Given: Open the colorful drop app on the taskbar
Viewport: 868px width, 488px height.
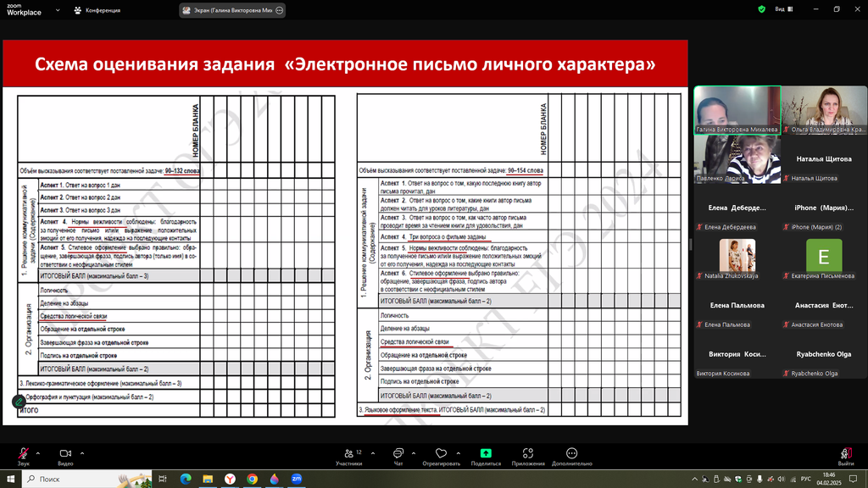Looking at the screenshot, I should tap(275, 479).
